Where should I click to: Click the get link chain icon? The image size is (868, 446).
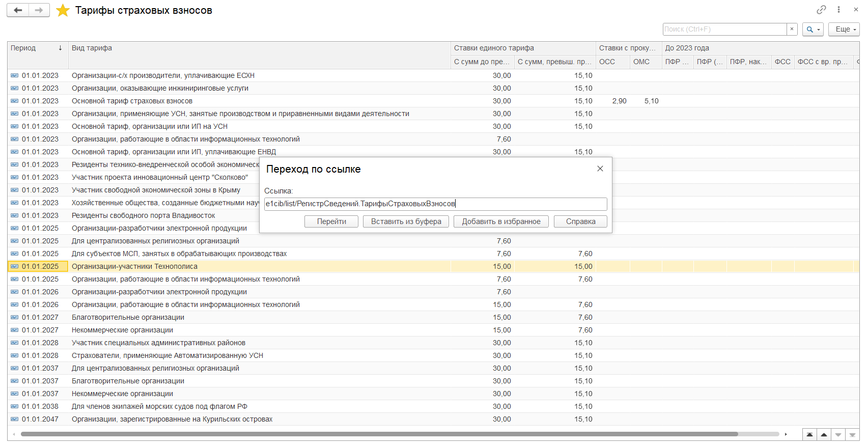tap(821, 10)
